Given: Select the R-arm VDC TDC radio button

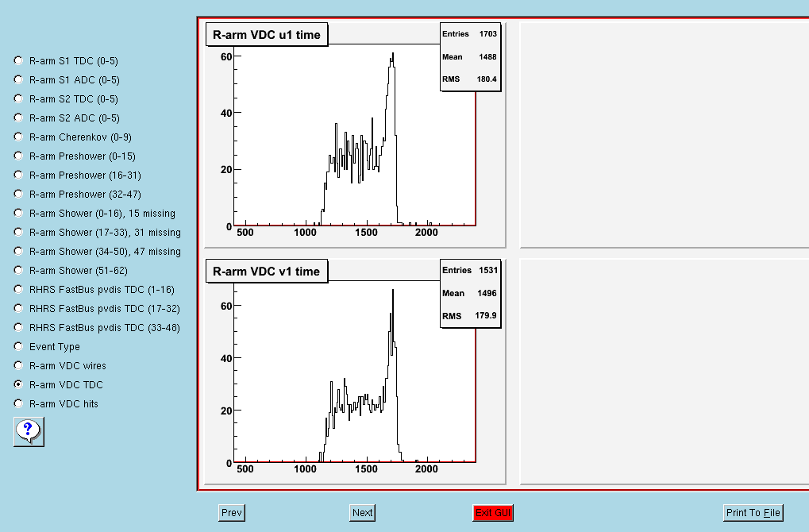Looking at the screenshot, I should pos(18,385).
